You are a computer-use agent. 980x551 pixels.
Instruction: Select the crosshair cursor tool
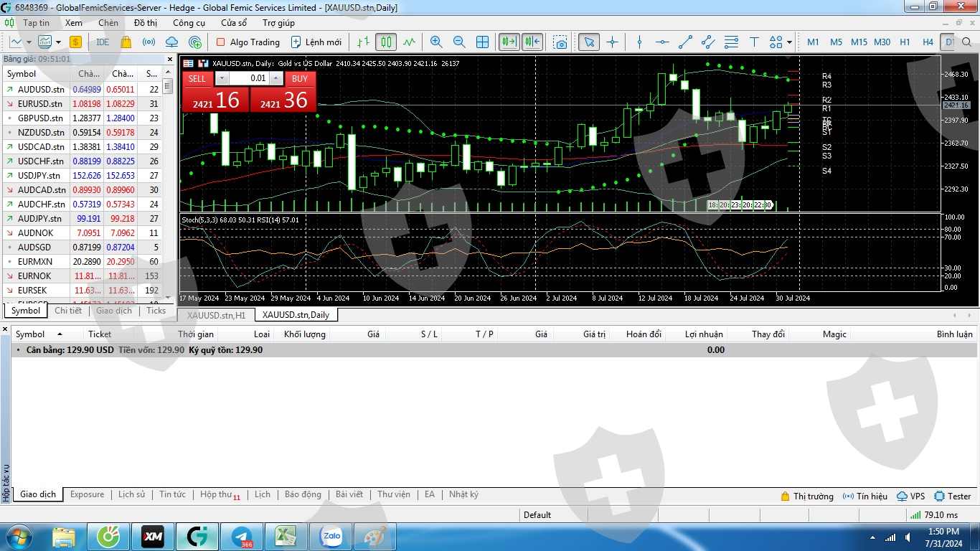[612, 42]
